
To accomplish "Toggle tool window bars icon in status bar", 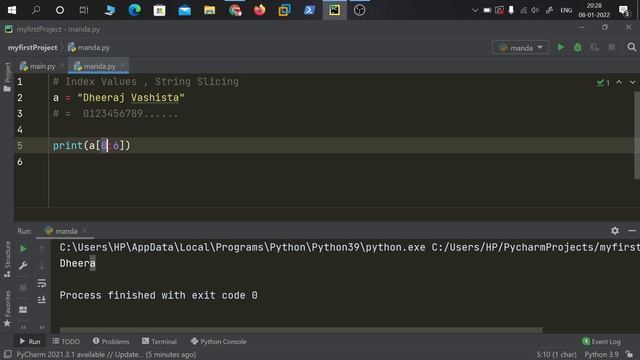I will 7,354.
